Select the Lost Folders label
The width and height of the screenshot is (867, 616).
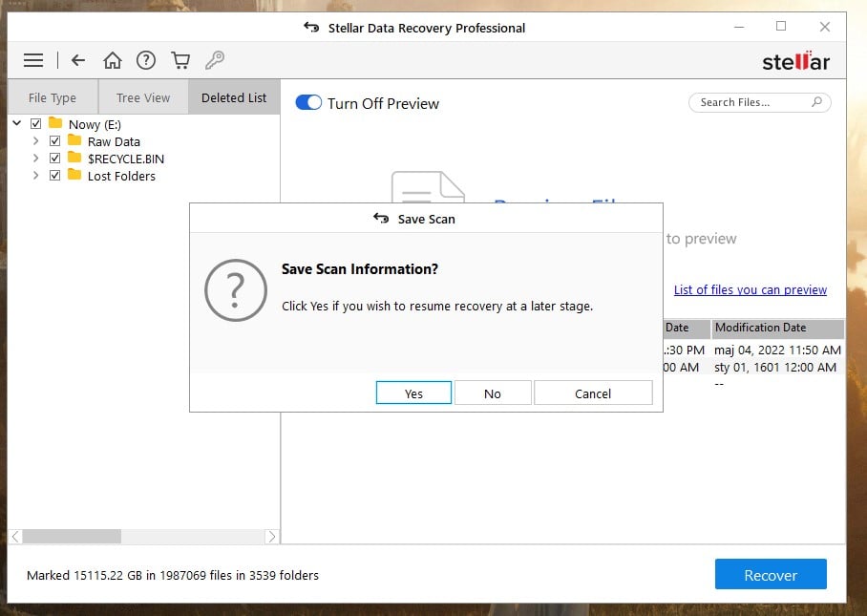point(121,176)
